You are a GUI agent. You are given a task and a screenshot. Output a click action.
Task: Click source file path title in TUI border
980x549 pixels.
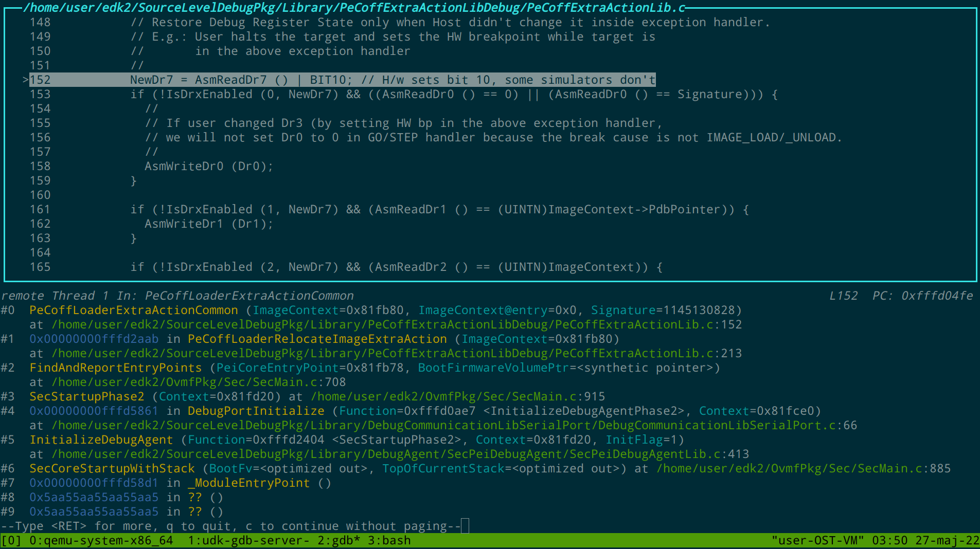pos(354,8)
